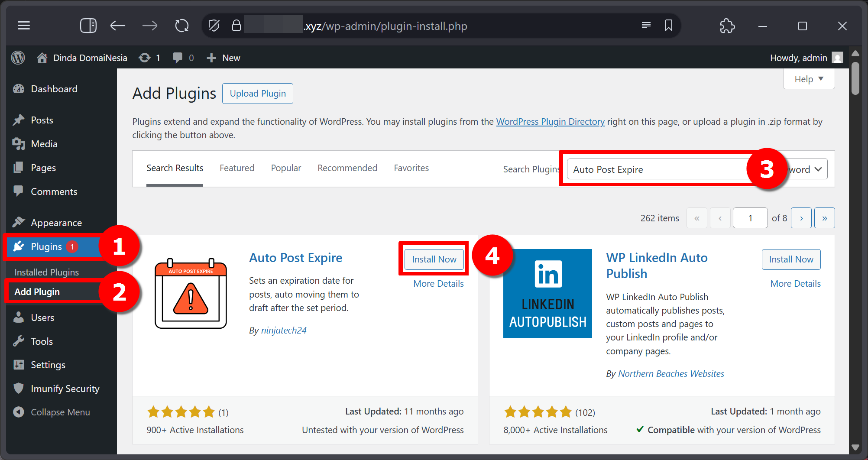Click the Auto Post Expire calendar thumbnail
The height and width of the screenshot is (460, 868).
pyautogui.click(x=191, y=293)
